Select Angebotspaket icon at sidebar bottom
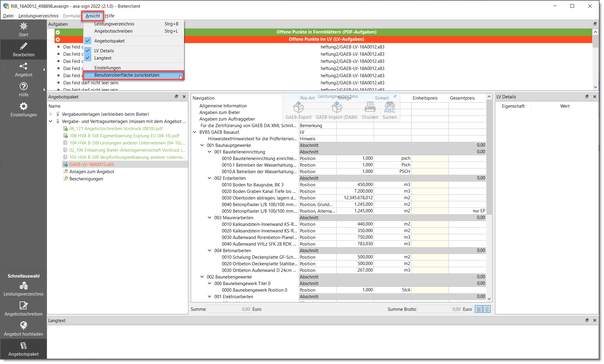 click(23, 345)
